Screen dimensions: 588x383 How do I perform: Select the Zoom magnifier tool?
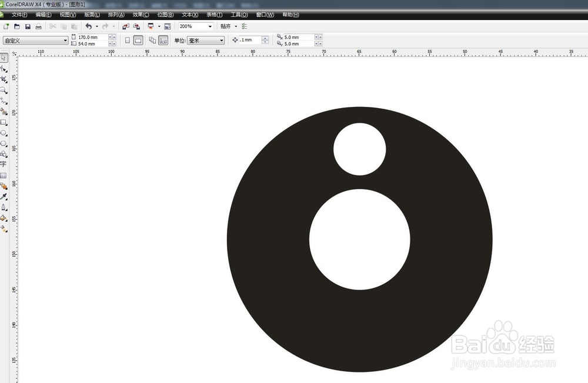(4, 90)
